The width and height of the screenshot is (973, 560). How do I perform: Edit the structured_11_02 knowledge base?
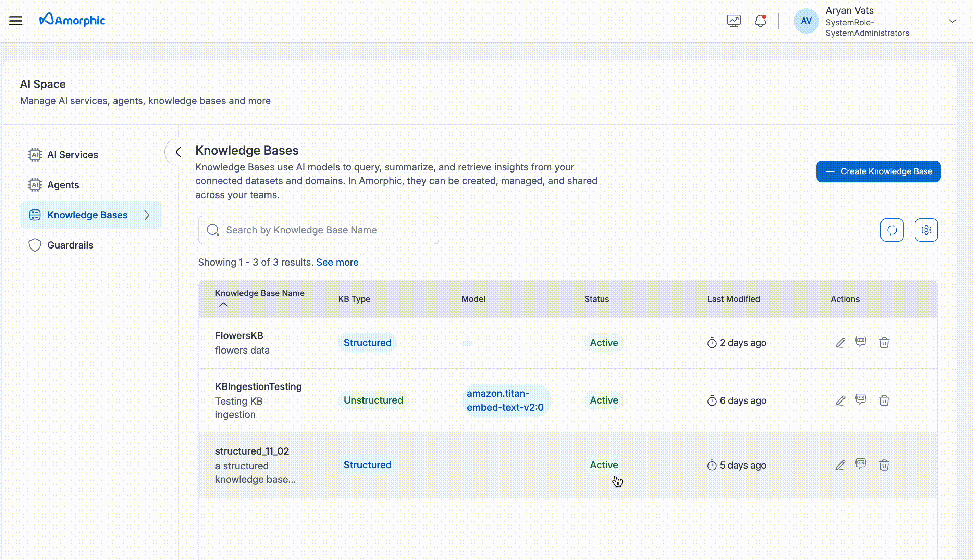(840, 464)
